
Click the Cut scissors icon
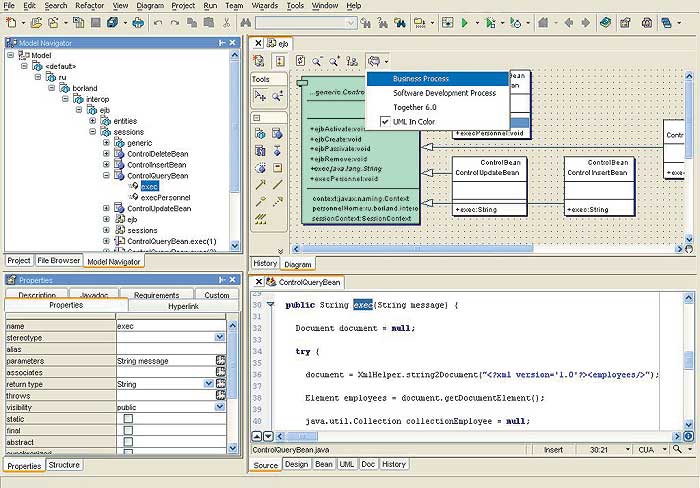pyautogui.click(x=226, y=22)
